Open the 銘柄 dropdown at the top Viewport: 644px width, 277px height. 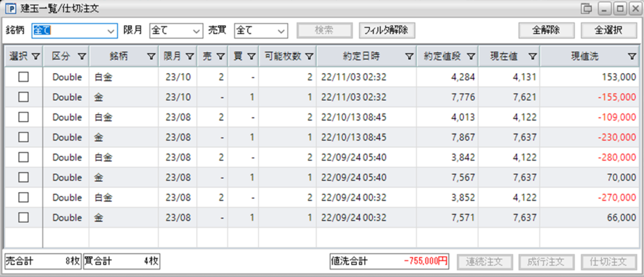click(75, 30)
